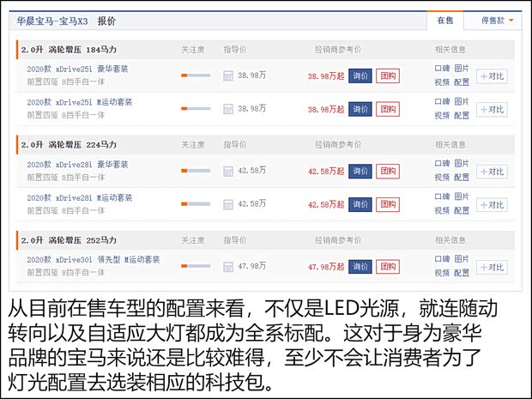Open calculator icon for xDrive28i M运动套装
The image size is (532, 399).
tap(228, 204)
